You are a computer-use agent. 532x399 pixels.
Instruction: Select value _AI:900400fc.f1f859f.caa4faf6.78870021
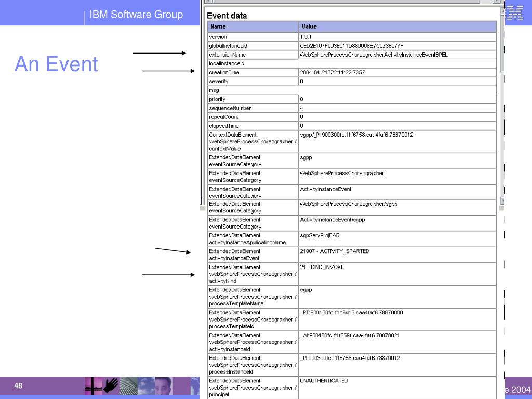pos(350,335)
